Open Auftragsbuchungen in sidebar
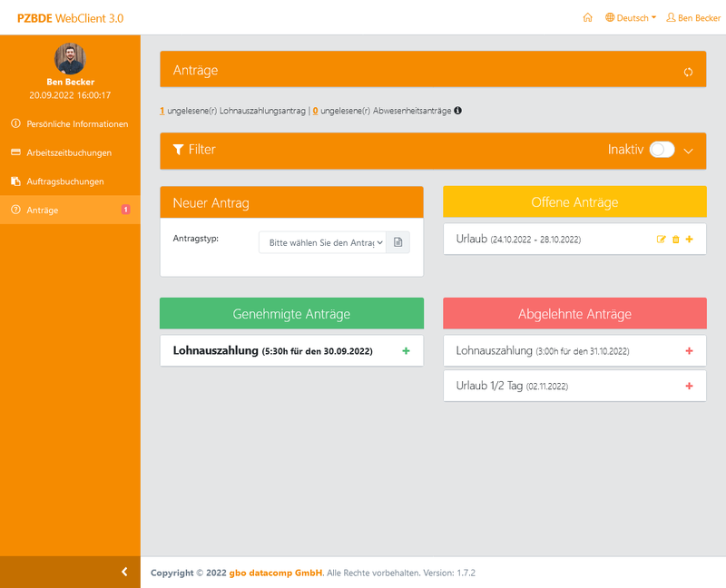This screenshot has height=588, width=726. (64, 181)
